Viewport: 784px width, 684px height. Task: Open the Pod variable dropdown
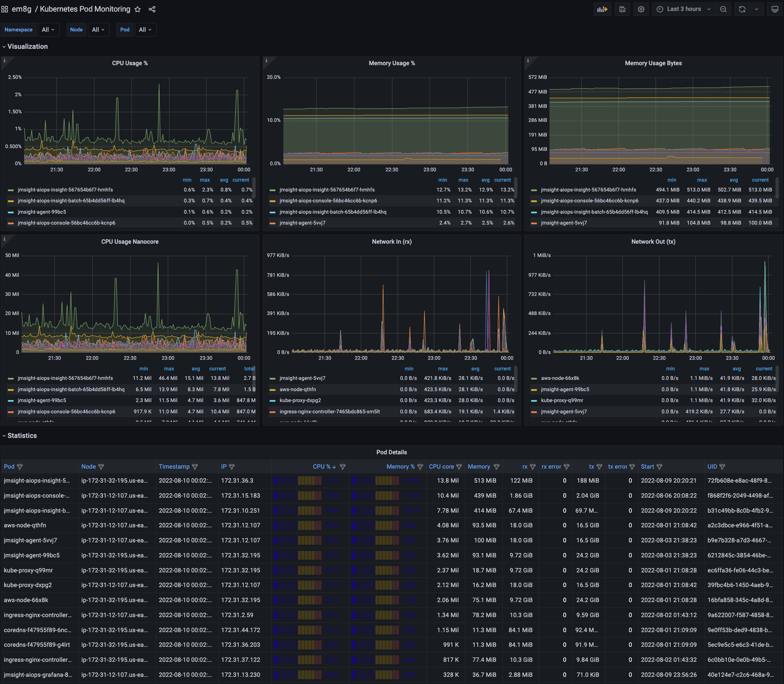(x=145, y=30)
